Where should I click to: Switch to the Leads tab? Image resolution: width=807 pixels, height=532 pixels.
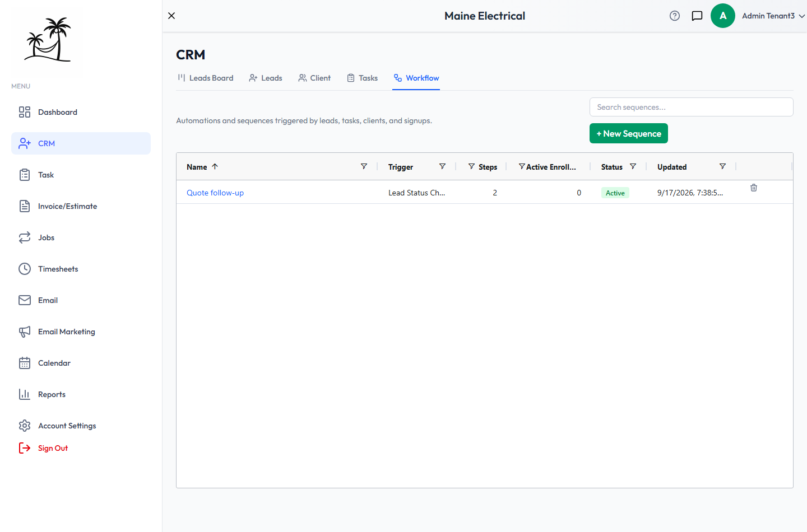tap(266, 78)
